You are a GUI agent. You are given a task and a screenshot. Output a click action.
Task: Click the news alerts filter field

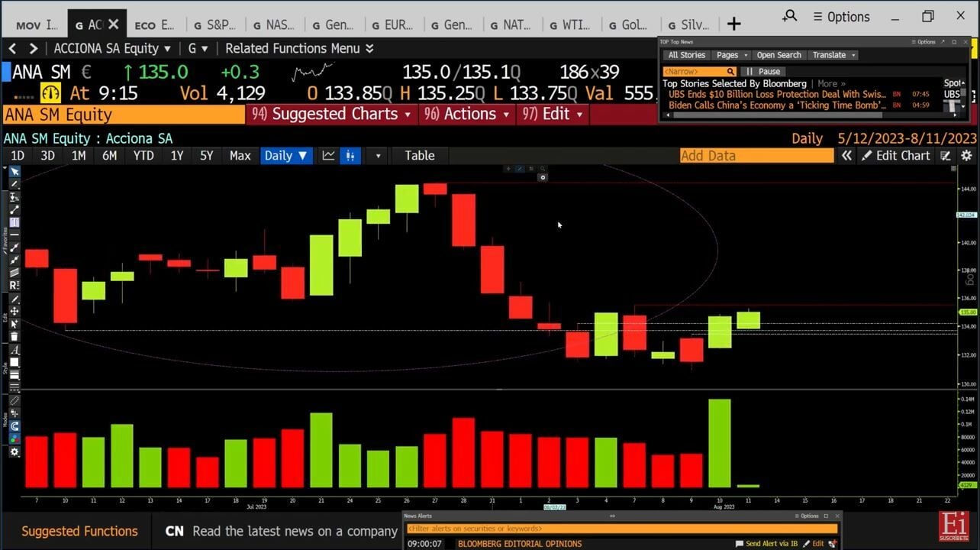621,528
